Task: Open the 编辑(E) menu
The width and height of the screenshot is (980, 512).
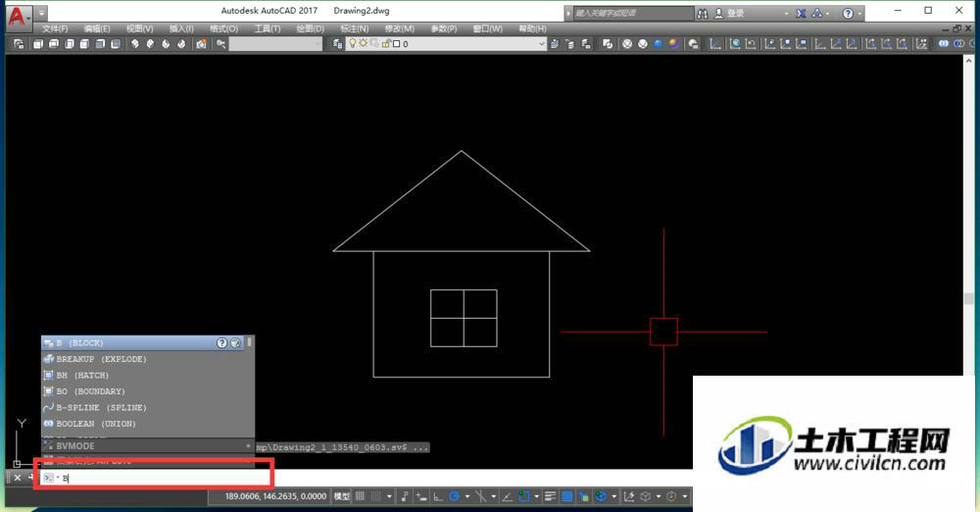Action: [97, 28]
